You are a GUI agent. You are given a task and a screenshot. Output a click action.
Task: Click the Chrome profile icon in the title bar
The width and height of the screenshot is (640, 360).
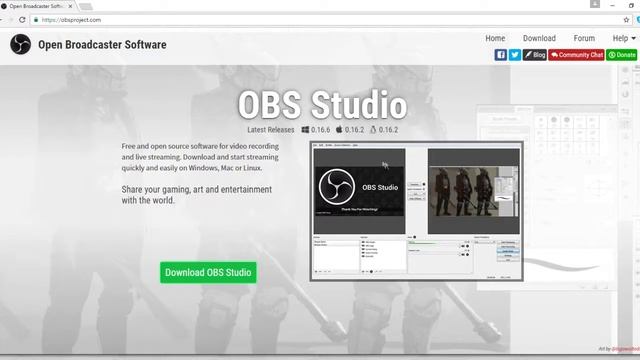tap(595, 4)
